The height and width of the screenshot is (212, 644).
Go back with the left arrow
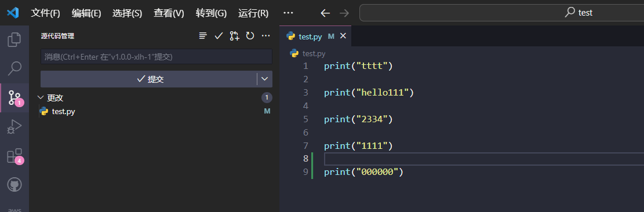click(325, 13)
